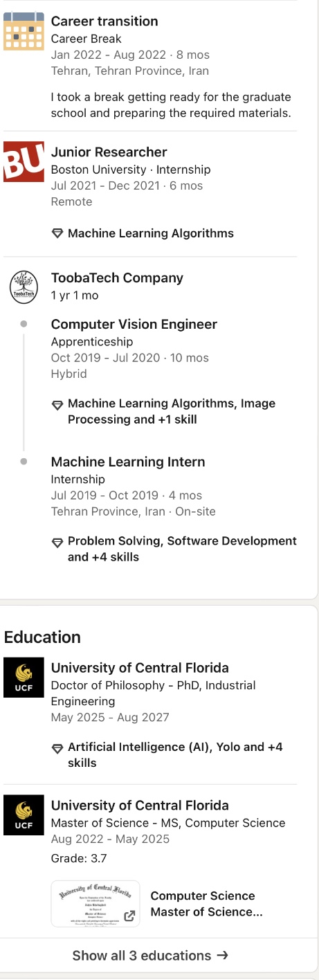
Task: Click the diamond skills icon under Junior Researcher
Action: [x=57, y=234]
